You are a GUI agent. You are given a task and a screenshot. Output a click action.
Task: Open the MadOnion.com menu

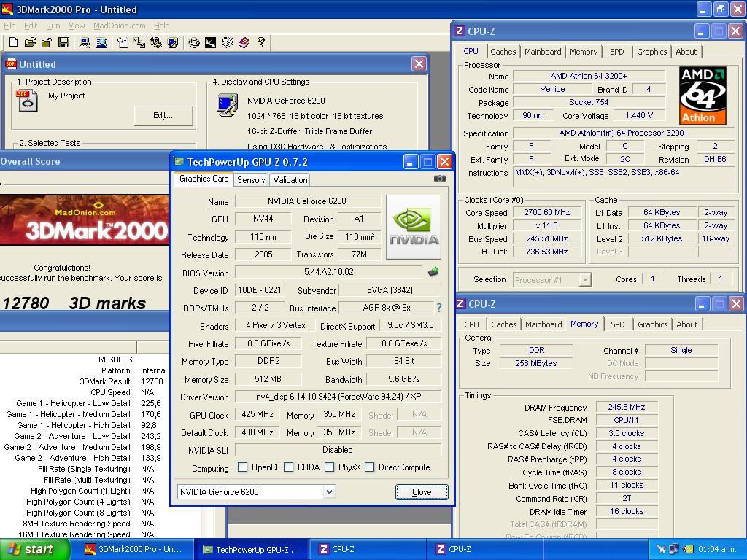[119, 26]
